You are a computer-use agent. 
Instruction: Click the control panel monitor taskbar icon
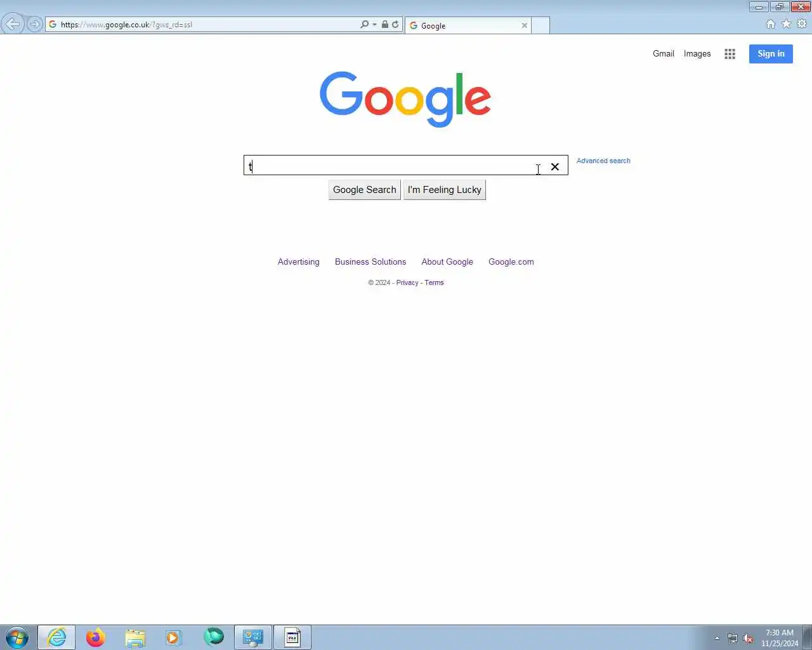[253, 637]
